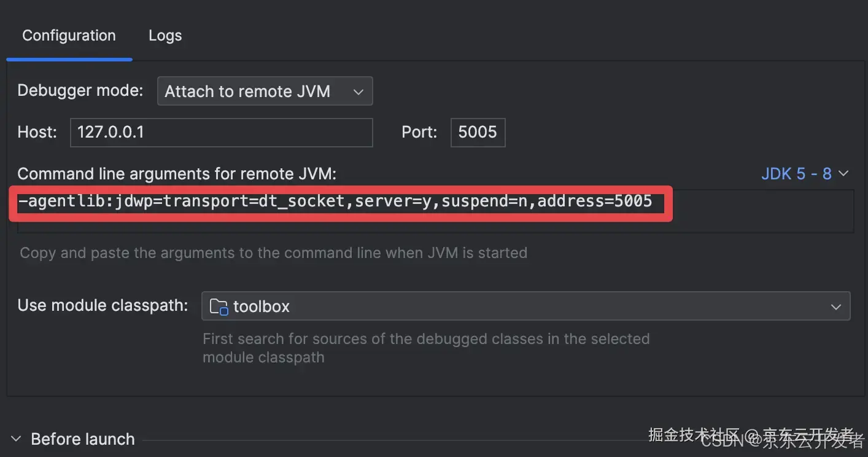868x457 pixels.
Task: Click the Use module classpath label
Action: click(x=103, y=305)
